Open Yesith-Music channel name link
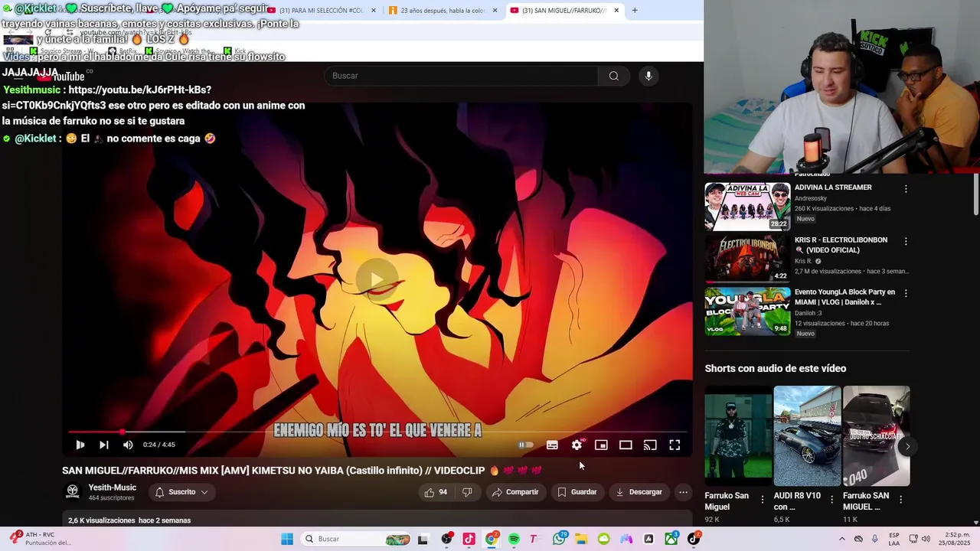Image resolution: width=980 pixels, height=551 pixels. 113,487
